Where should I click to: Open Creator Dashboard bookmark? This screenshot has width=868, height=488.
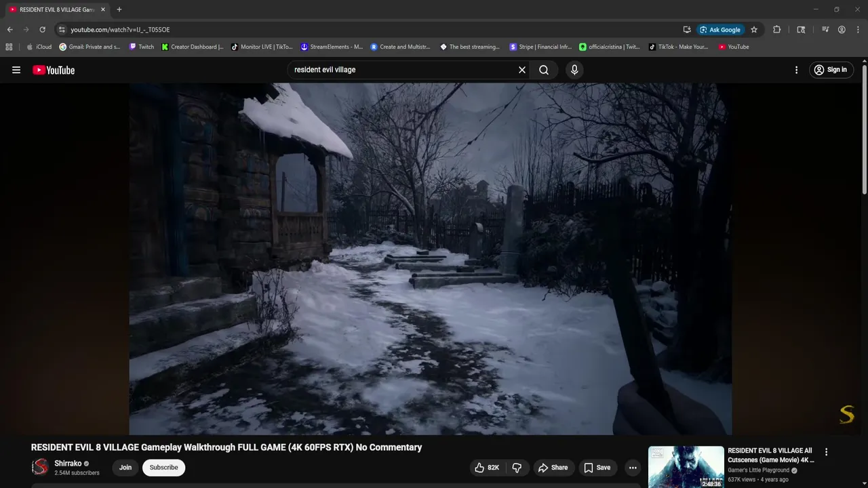[193, 47]
